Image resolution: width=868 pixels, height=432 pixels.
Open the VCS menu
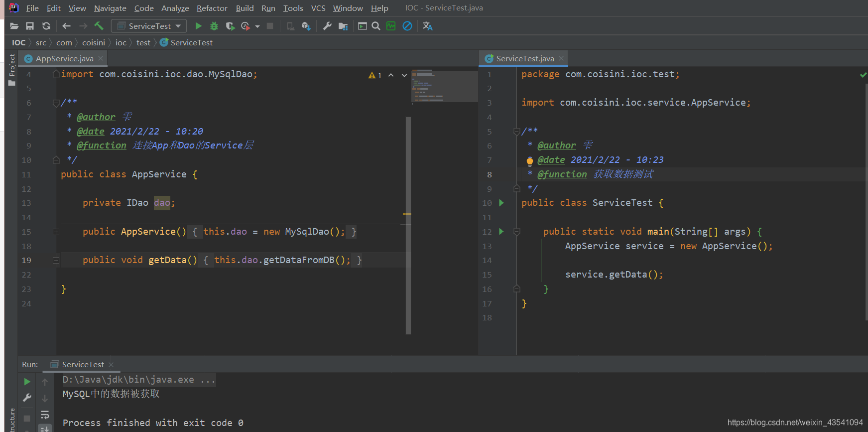click(318, 8)
